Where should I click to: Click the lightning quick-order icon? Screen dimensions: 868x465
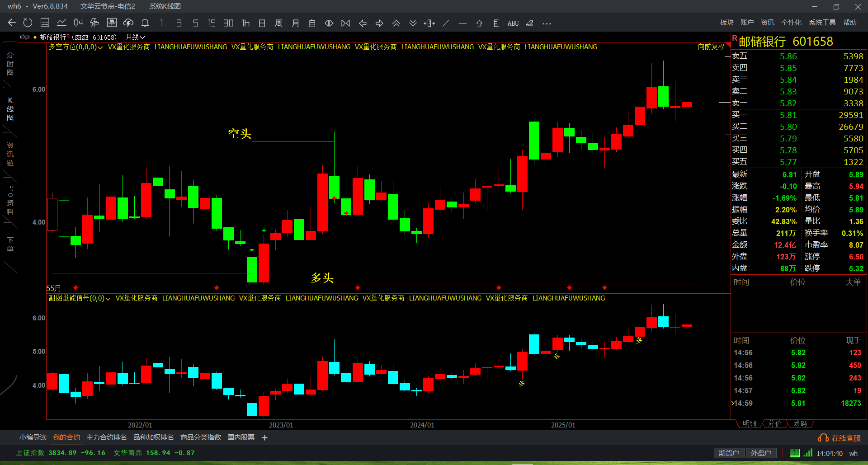[x=94, y=23]
